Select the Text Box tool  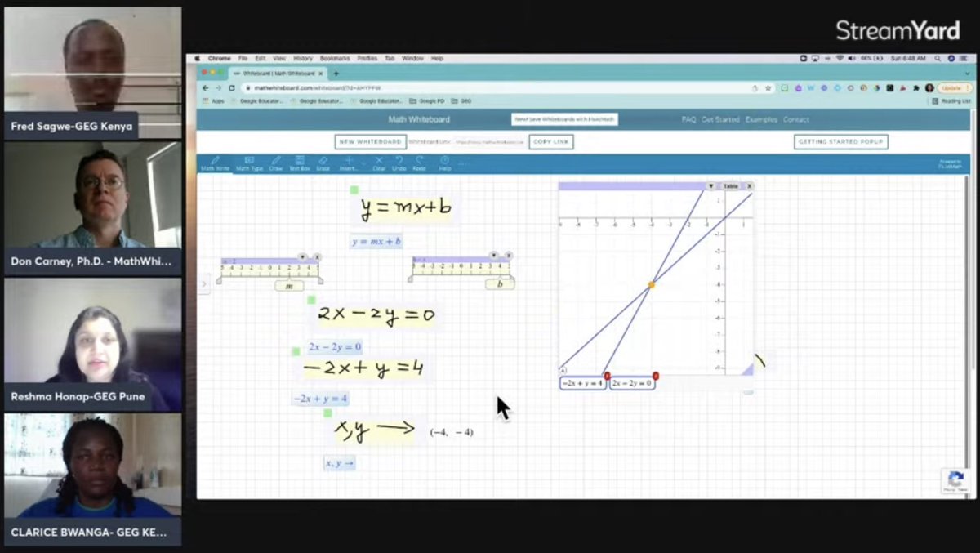coord(300,163)
